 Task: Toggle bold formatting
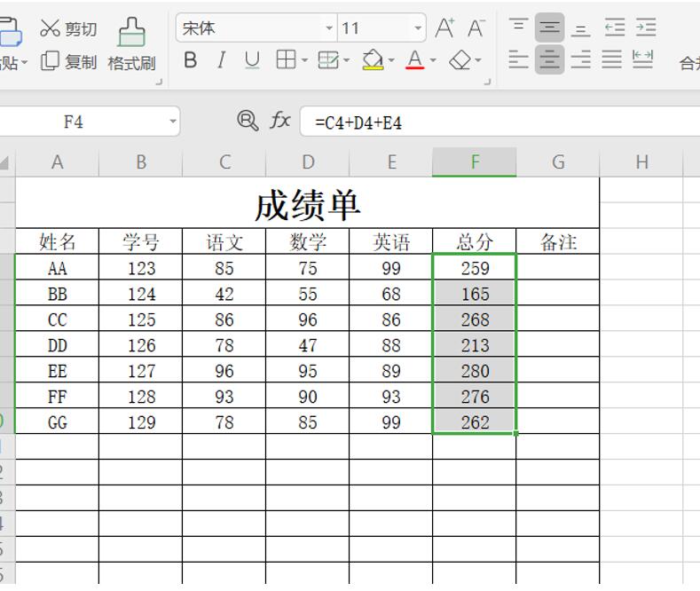190,60
